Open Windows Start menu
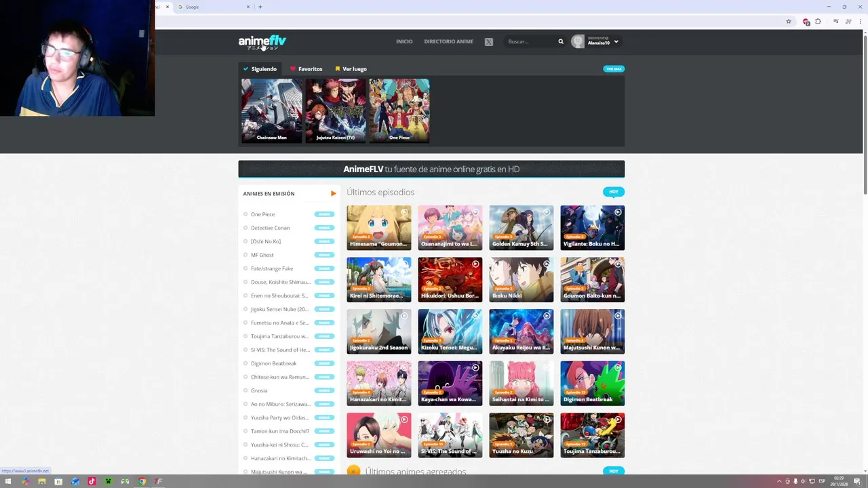This screenshot has height=488, width=868. coord(8,482)
